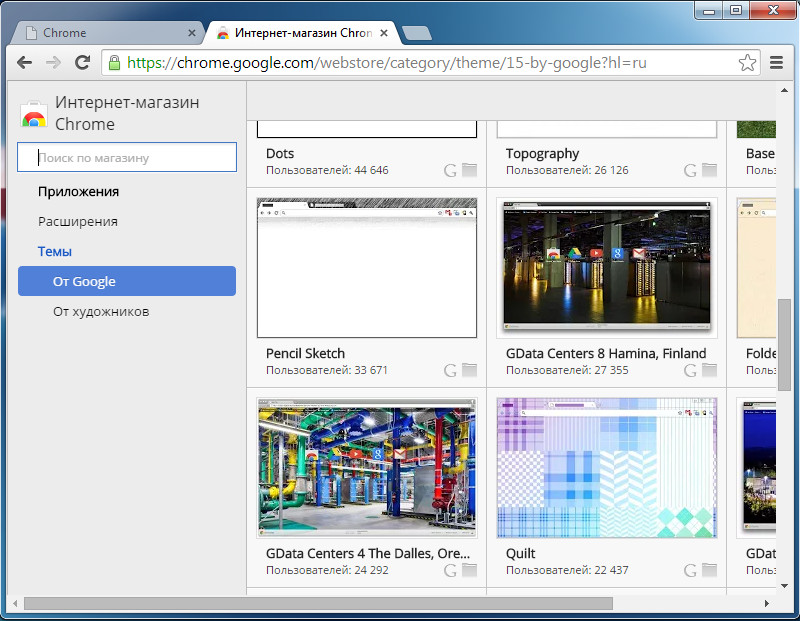
Task: Click text Пользователей: 22 437
Action: click(x=567, y=570)
